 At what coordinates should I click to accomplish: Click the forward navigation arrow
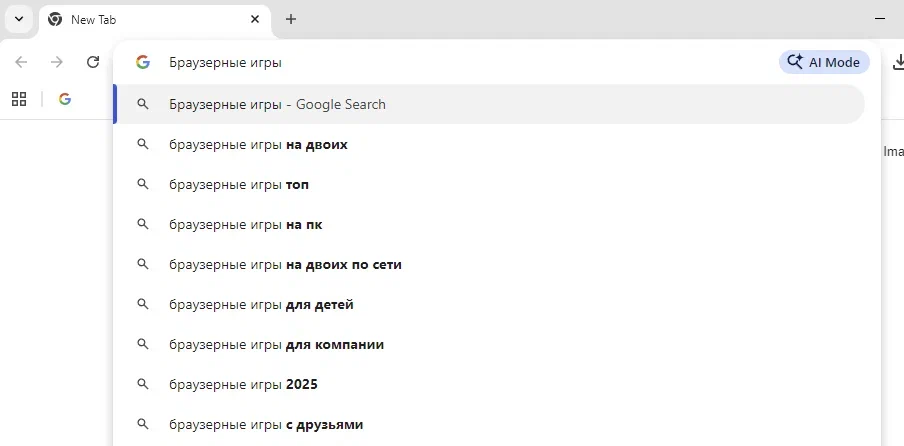click(x=57, y=62)
